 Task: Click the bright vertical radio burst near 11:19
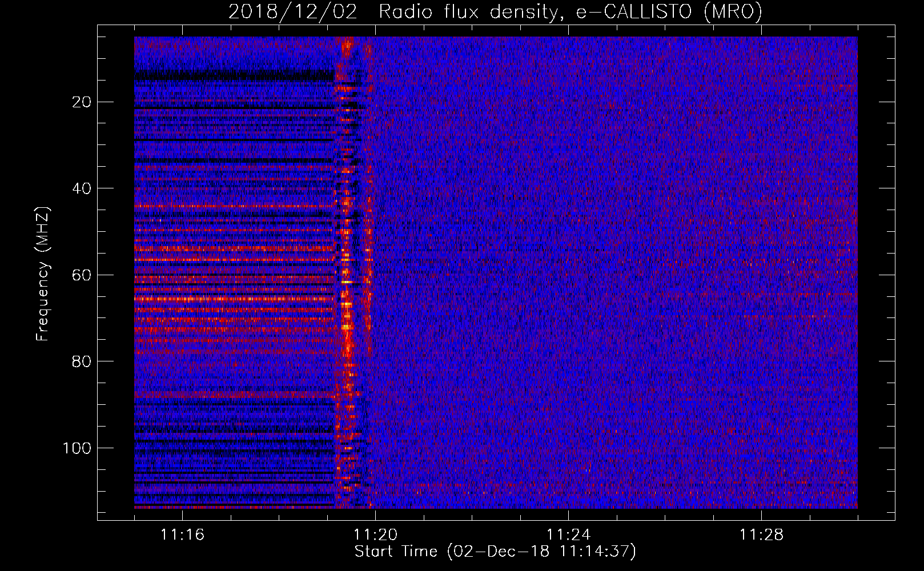(x=346, y=272)
